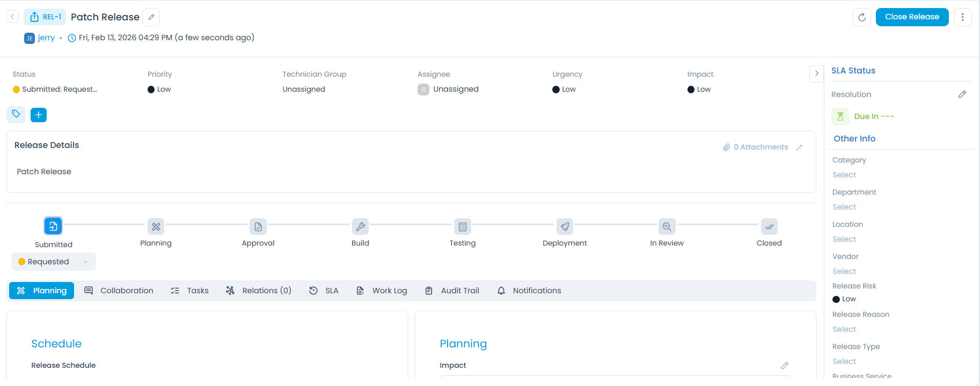Edit the SLA Resolution with pencil icon
The image size is (980, 386).
[962, 94]
